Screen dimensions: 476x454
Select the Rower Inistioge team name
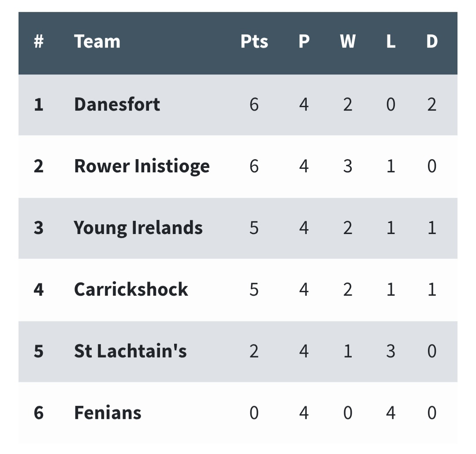tap(141, 166)
